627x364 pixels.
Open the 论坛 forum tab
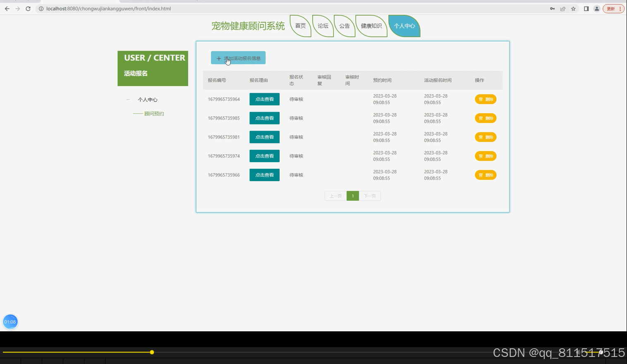(x=323, y=26)
